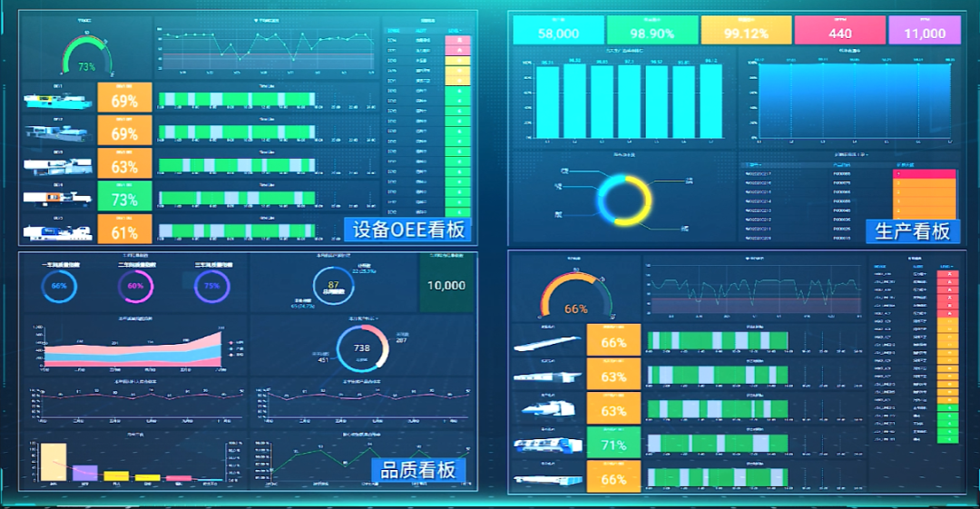Select the cyan 58,000 KPI card
Screen dimensions: 980x509
[558, 30]
